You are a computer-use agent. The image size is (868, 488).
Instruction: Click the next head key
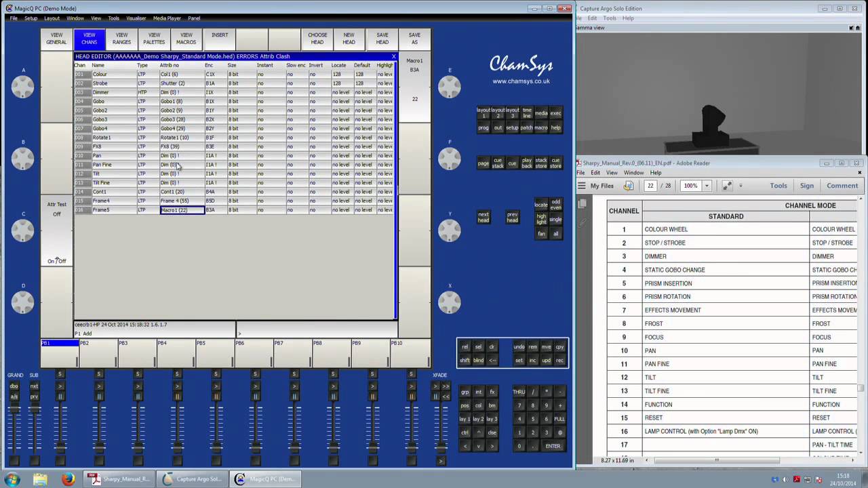[483, 217]
